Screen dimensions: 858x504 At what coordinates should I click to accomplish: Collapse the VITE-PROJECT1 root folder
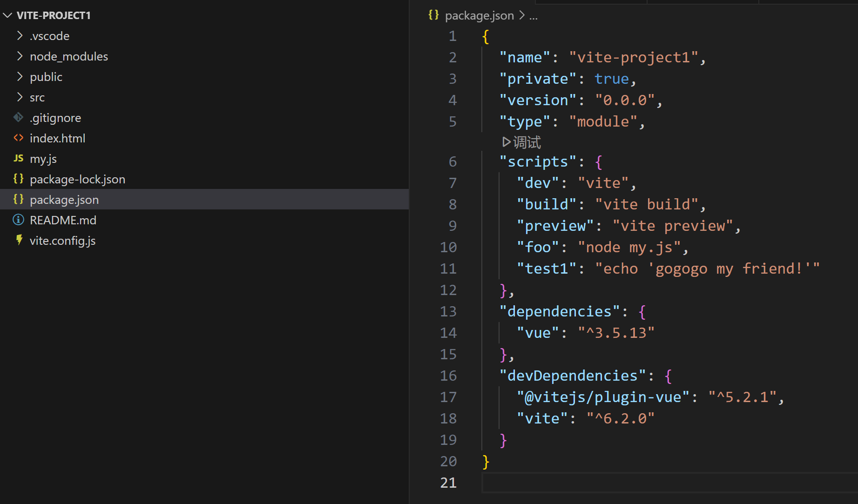click(x=7, y=15)
